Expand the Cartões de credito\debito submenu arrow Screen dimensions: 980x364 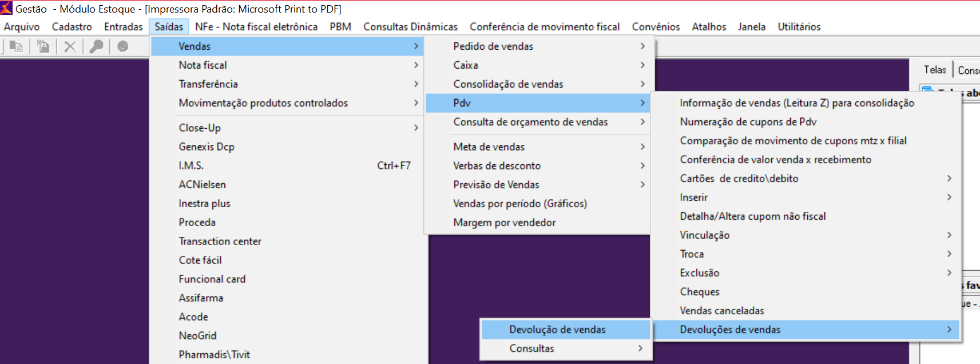pyautogui.click(x=949, y=179)
